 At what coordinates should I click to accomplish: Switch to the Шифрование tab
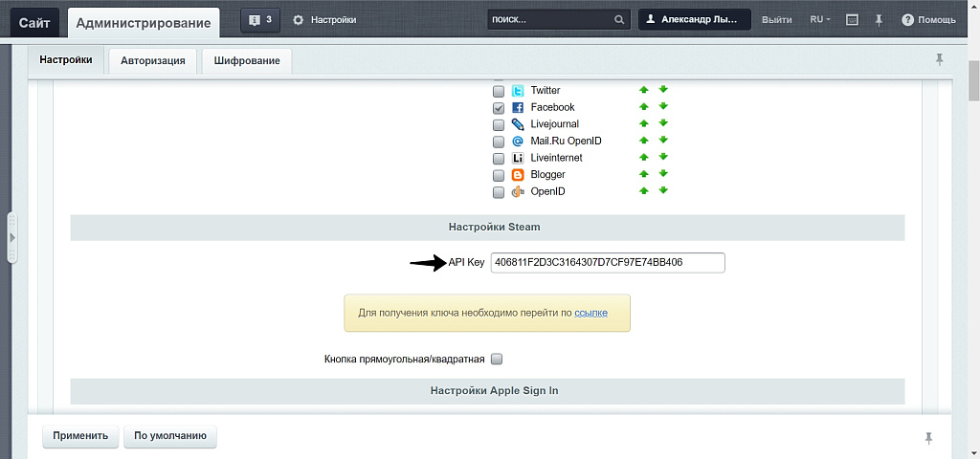247,61
